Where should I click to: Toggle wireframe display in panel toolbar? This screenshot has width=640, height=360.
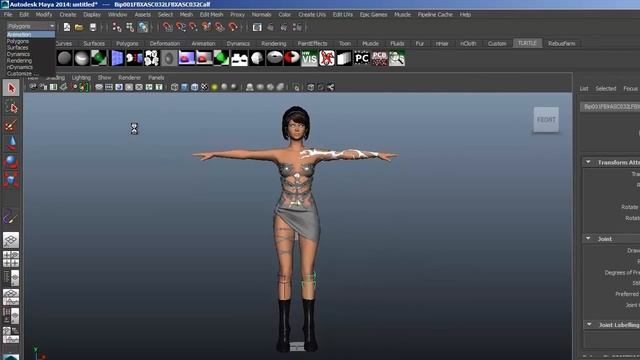(x=175, y=87)
